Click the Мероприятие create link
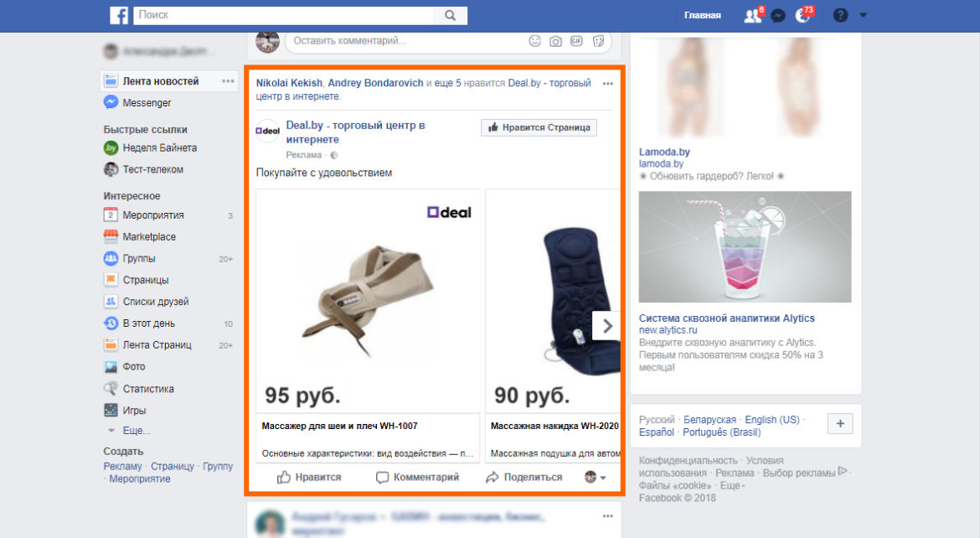The height and width of the screenshot is (538, 980). 140,479
